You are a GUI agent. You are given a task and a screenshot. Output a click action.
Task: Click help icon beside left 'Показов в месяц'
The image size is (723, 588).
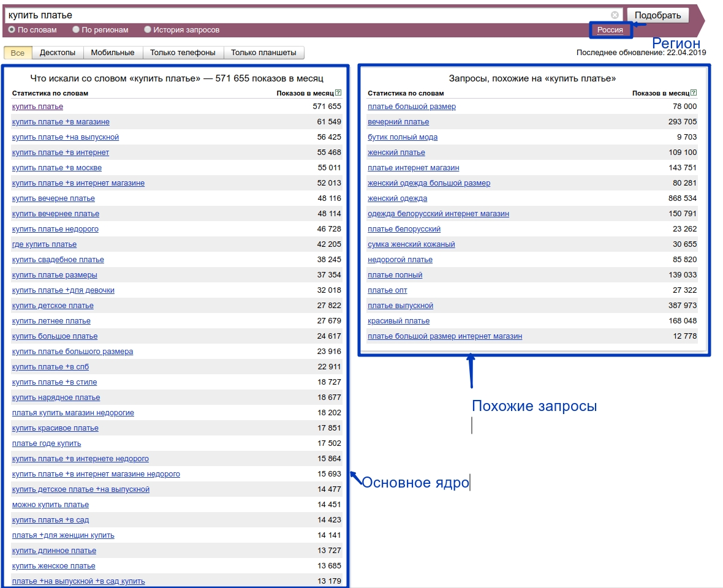338,93
